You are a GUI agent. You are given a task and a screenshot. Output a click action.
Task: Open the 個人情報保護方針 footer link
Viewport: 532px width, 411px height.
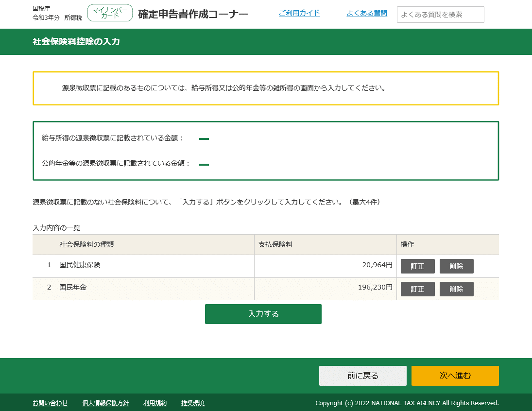coord(105,403)
